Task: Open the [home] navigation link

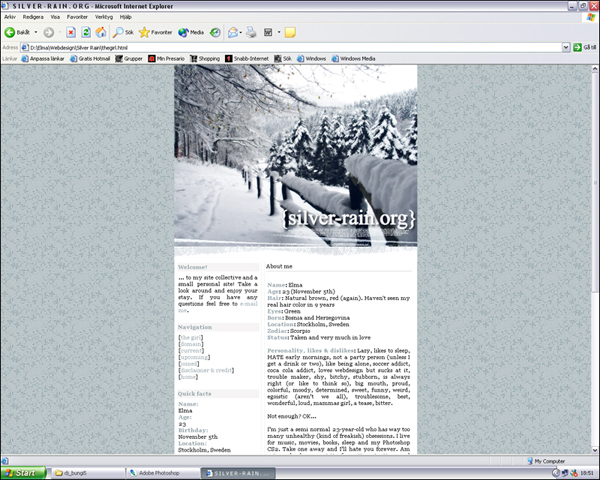Action: point(188,377)
